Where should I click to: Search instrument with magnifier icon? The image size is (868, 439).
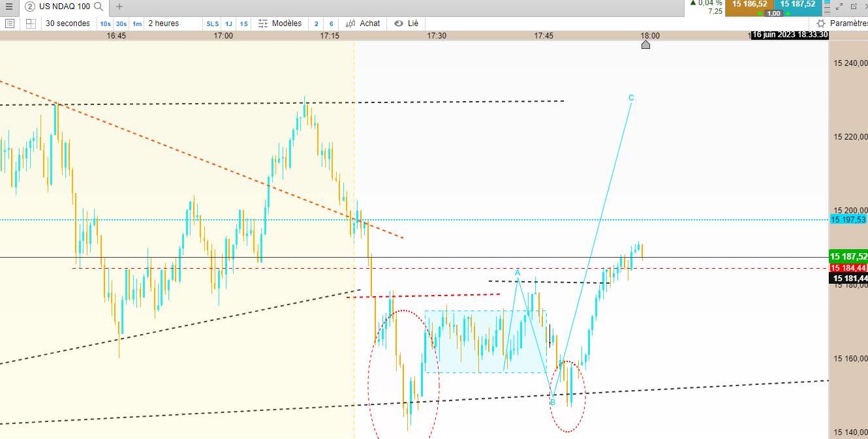tap(99, 7)
